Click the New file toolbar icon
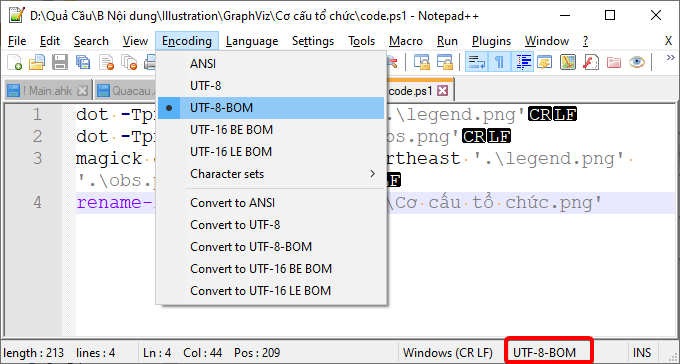Viewport: 680px width, 364px height. [14, 62]
